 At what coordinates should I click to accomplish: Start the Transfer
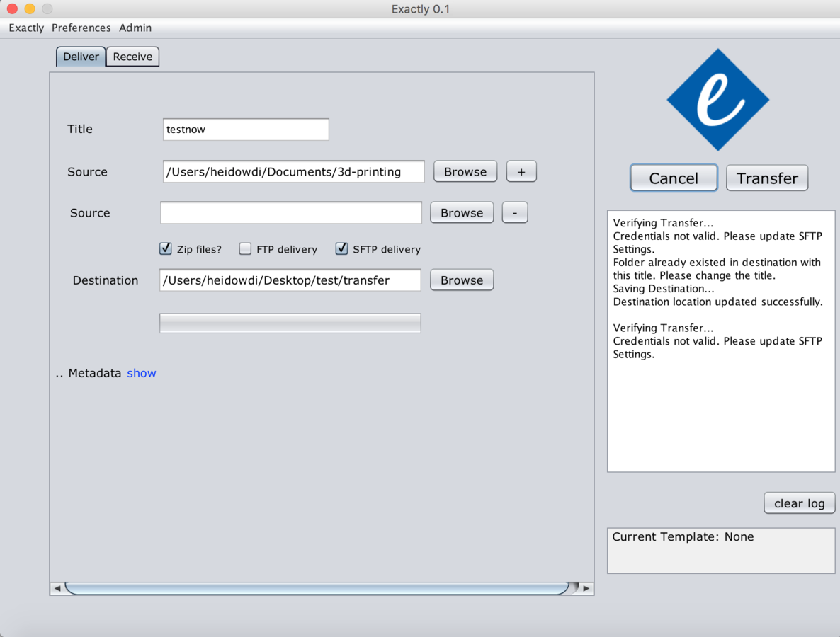coord(767,178)
